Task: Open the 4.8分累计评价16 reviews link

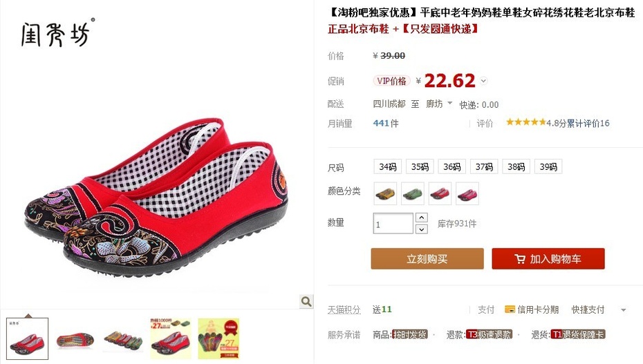Action: [578, 123]
